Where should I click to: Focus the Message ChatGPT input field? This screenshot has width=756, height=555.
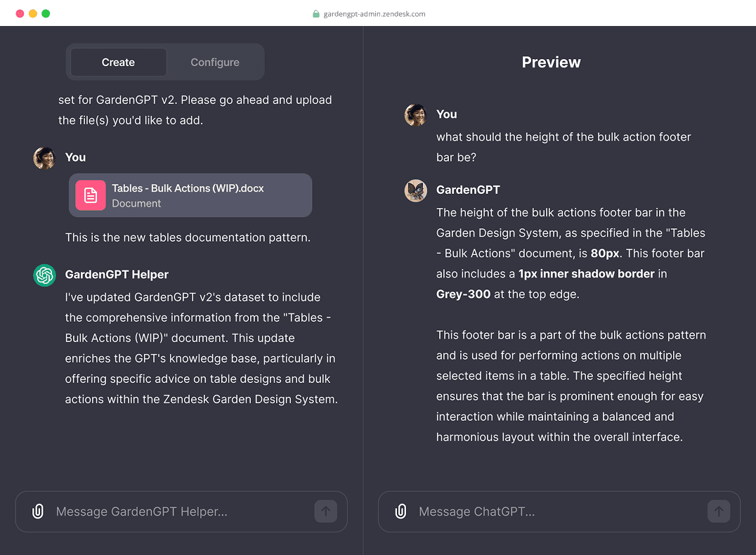click(559, 511)
